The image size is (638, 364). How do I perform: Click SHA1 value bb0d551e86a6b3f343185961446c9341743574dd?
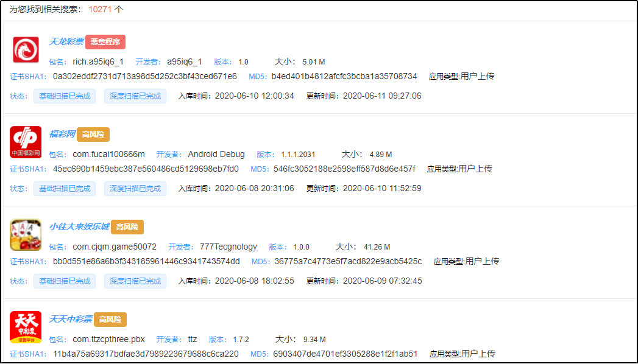[146, 261]
